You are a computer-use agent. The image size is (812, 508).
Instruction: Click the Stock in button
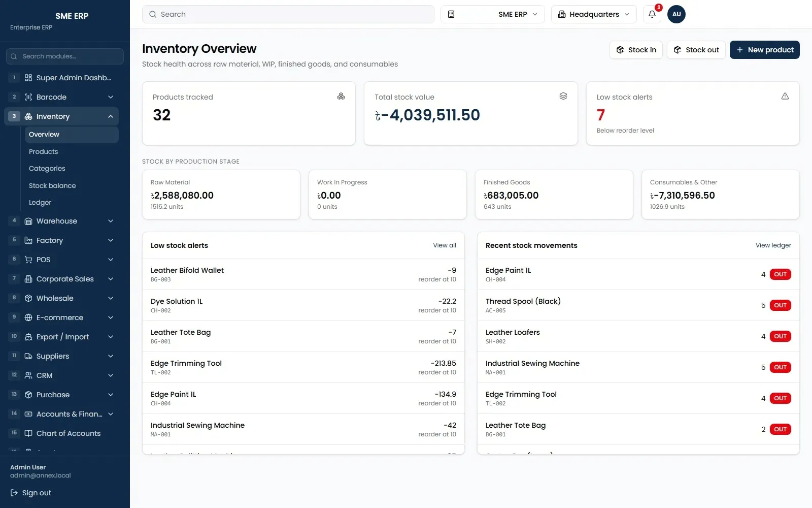pyautogui.click(x=636, y=50)
